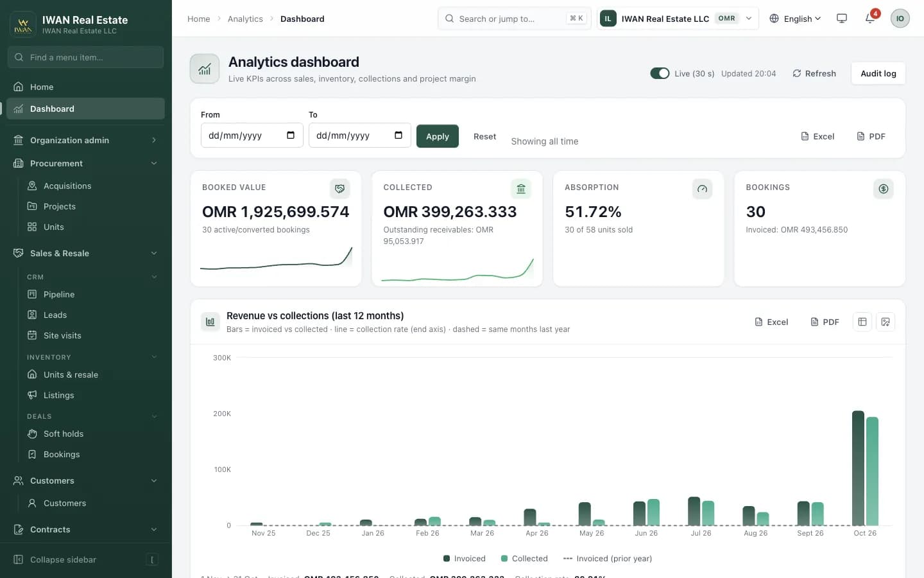Toggle the Collected legend series
Image resolution: width=924 pixels, height=578 pixels.
524,559
